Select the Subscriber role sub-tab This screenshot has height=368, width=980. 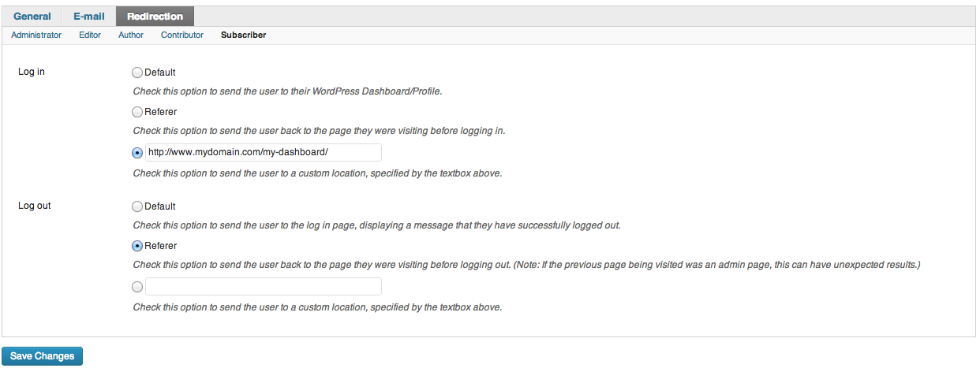point(243,35)
